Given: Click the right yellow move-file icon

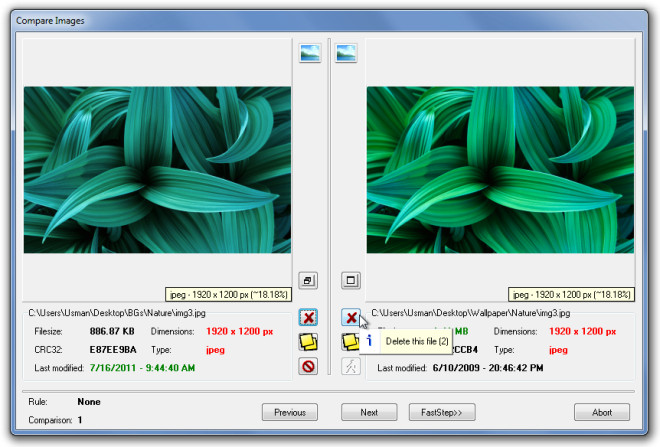Looking at the screenshot, I should [x=350, y=342].
